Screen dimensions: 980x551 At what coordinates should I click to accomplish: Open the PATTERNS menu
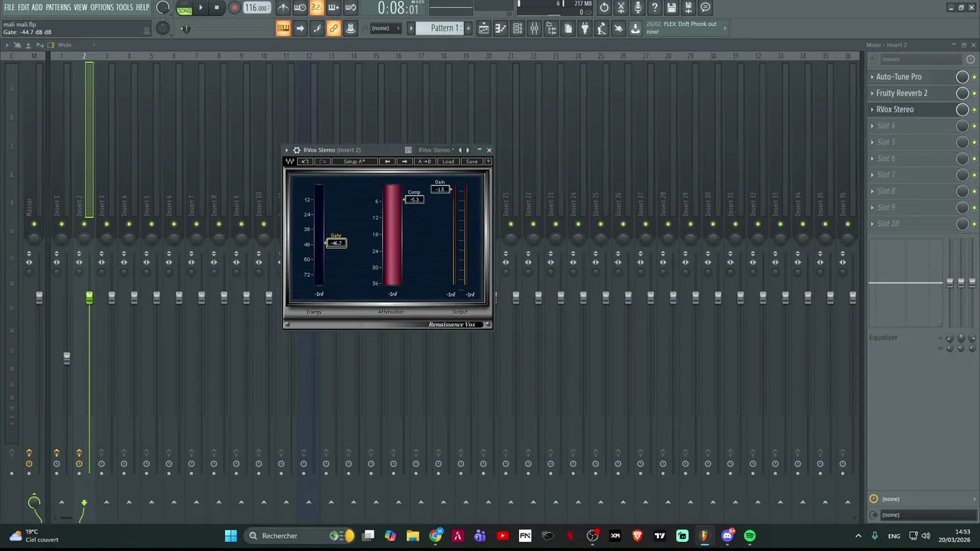(x=58, y=7)
